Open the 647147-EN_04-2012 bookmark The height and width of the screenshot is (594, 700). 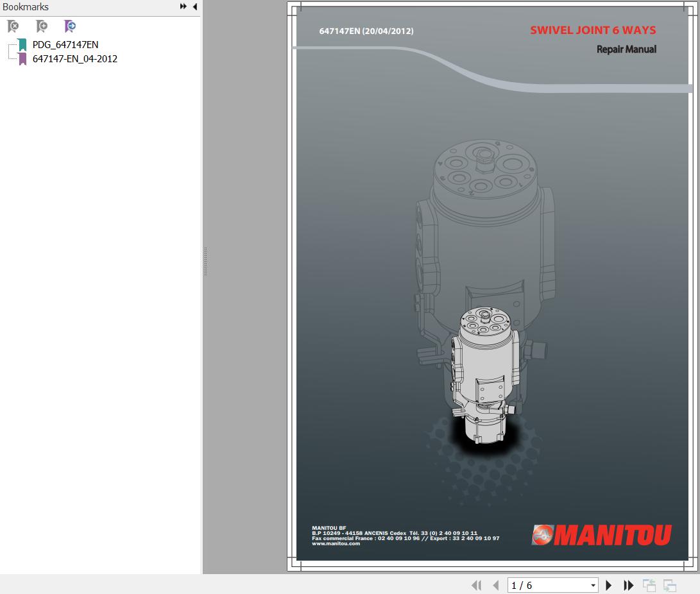(x=75, y=59)
